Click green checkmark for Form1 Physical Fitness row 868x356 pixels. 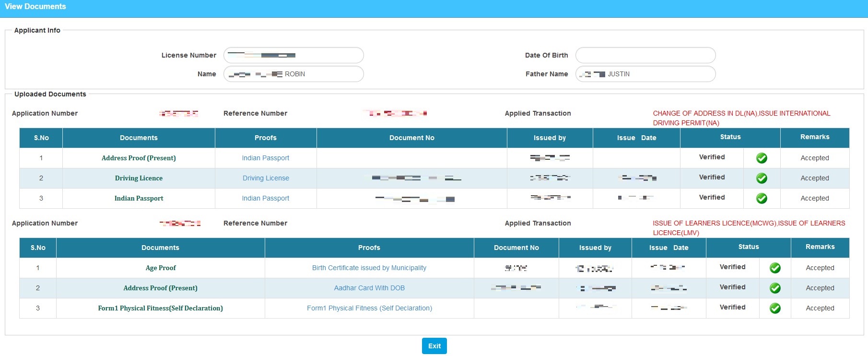point(775,308)
